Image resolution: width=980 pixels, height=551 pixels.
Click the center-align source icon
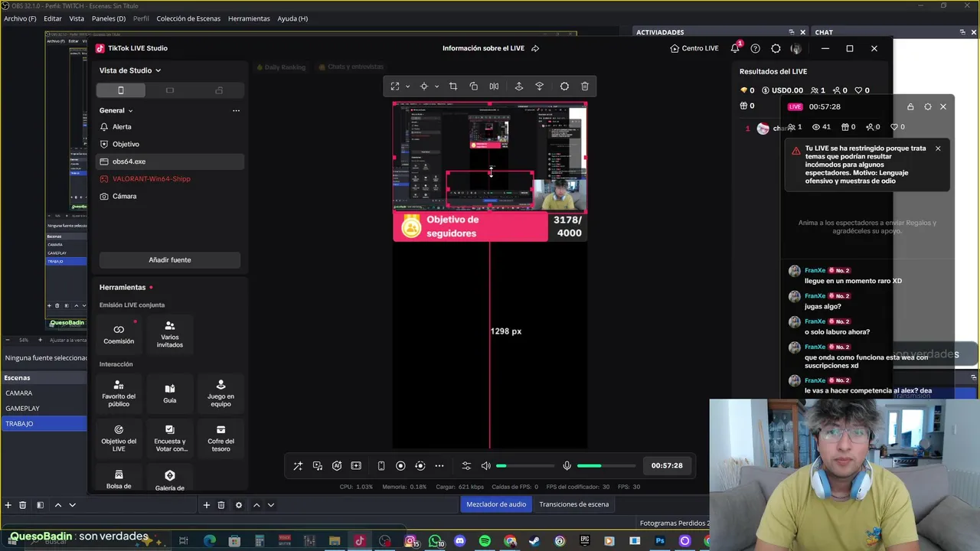[x=424, y=86]
